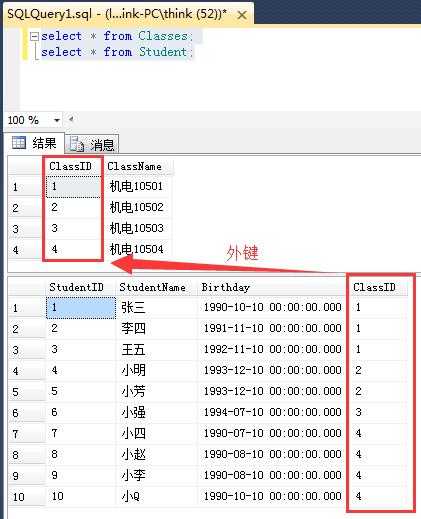Select birthday cell 1994-07-10 00:00:00.000
This screenshot has width=421, height=519.
coord(272,412)
